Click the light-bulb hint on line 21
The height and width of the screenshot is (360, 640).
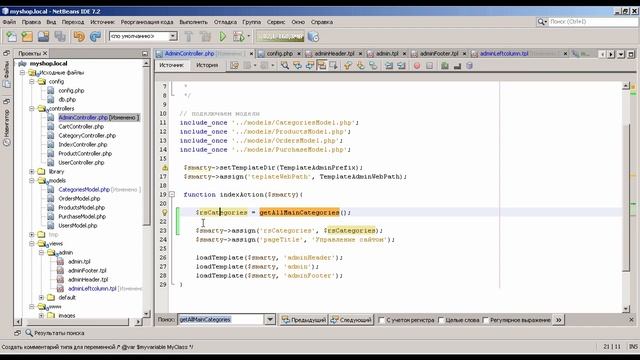pos(164,212)
